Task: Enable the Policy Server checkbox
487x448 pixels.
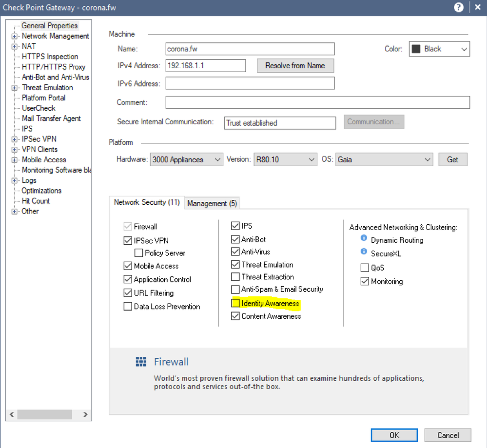Action: point(138,253)
